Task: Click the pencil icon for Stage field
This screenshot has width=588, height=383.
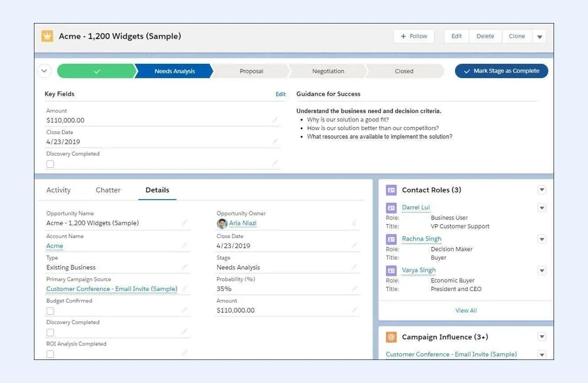Action: pyautogui.click(x=354, y=267)
